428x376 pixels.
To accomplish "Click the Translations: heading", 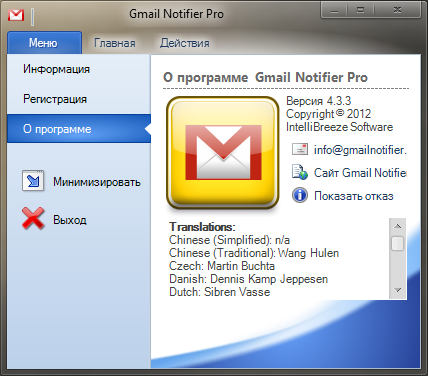I will [x=202, y=227].
